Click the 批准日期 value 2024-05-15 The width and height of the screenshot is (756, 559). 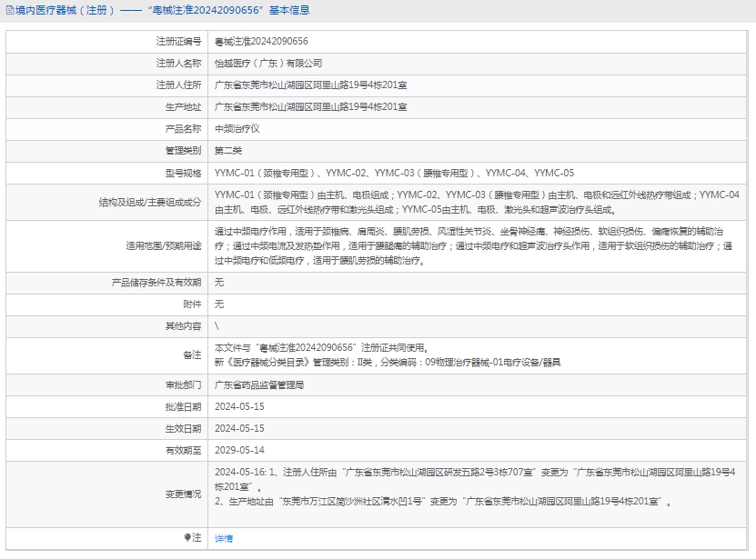pos(239,407)
